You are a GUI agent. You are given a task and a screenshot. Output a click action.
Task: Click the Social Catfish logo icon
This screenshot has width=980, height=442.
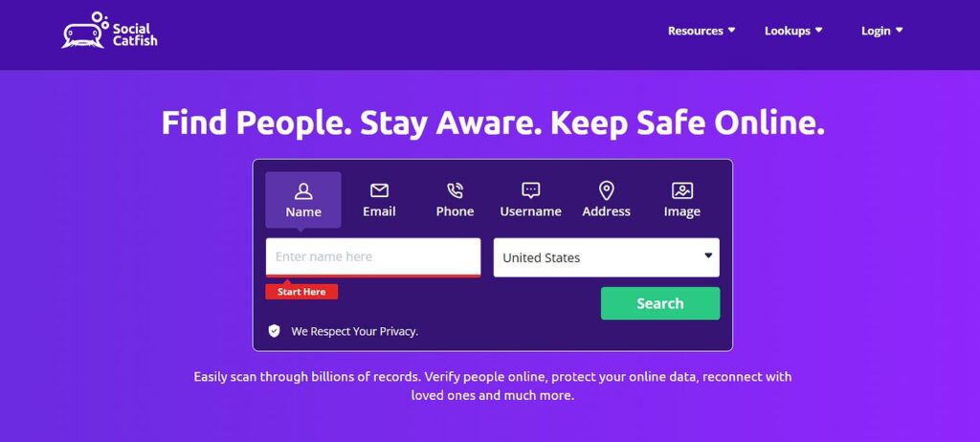(x=84, y=30)
